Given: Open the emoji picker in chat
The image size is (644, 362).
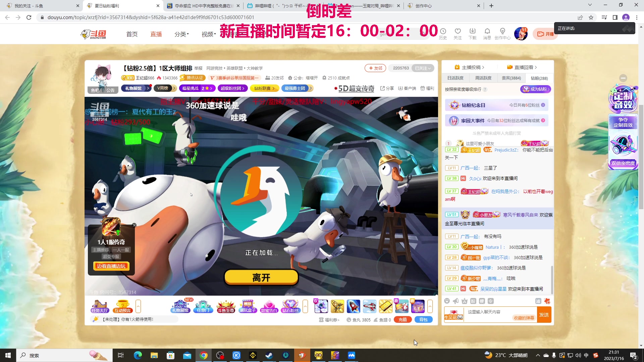Looking at the screenshot, I should click(447, 301).
